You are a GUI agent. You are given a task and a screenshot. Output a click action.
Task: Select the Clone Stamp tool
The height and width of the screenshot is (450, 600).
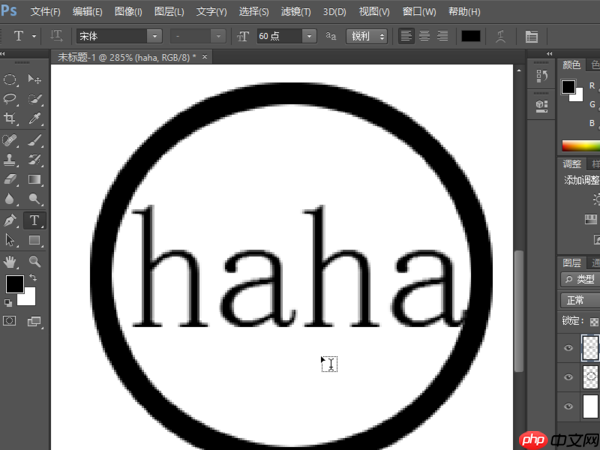click(10, 160)
